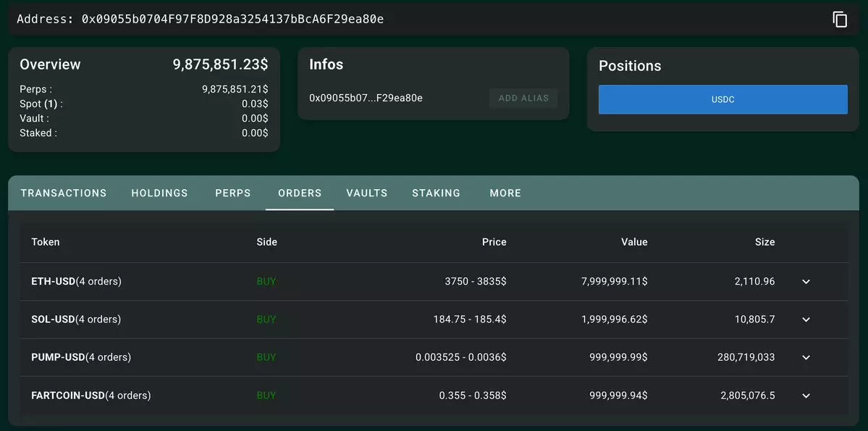Image resolution: width=868 pixels, height=431 pixels.
Task: Click the blue USDC positions button
Action: pos(722,100)
